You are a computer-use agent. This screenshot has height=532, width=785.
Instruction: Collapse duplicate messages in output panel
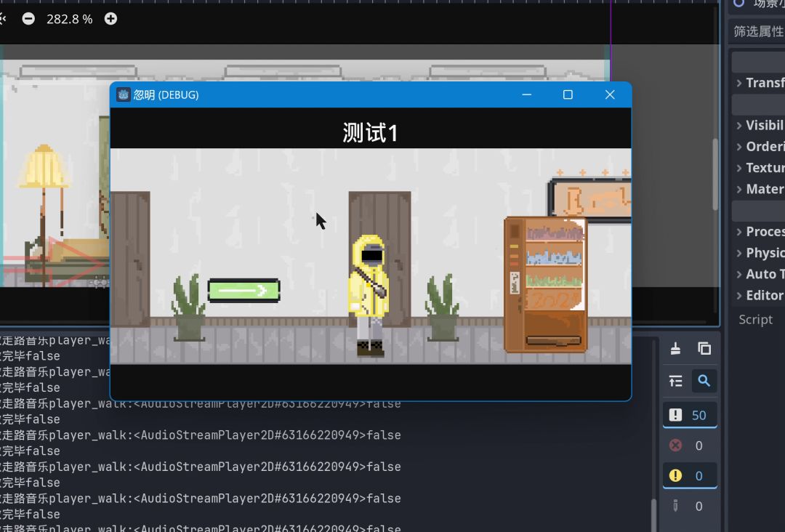pyautogui.click(x=675, y=381)
